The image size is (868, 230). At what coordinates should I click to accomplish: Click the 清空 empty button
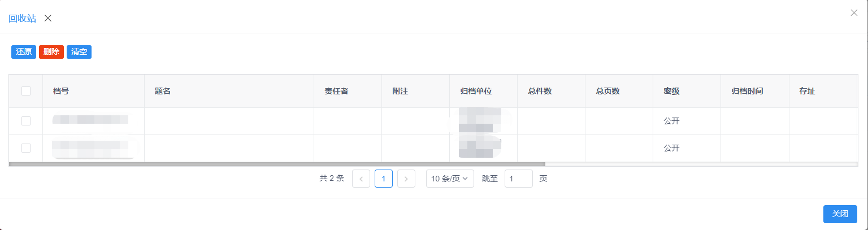(x=79, y=52)
